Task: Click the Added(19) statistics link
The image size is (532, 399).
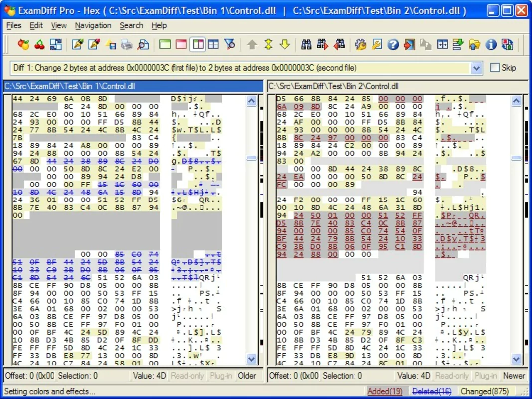Action: [x=386, y=391]
